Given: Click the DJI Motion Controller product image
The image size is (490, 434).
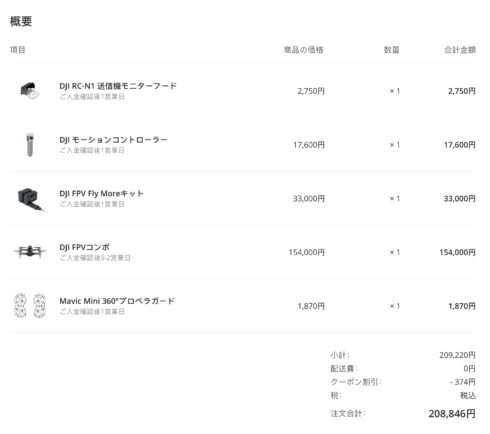Looking at the screenshot, I should (30, 145).
